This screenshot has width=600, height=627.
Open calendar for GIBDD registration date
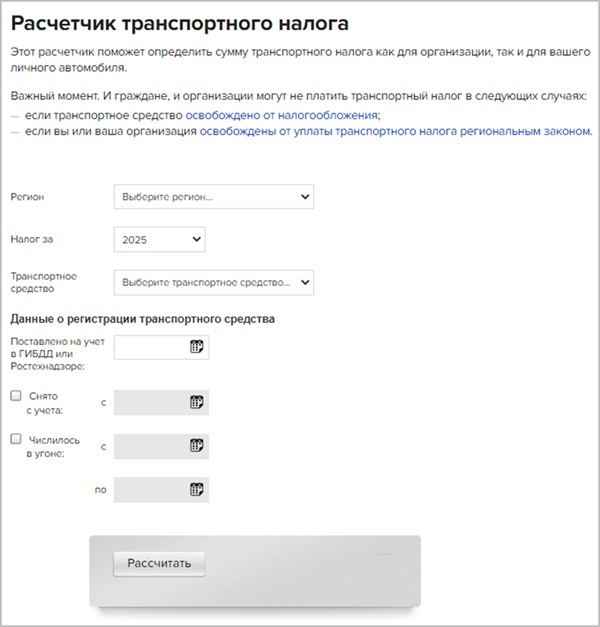[x=197, y=347]
